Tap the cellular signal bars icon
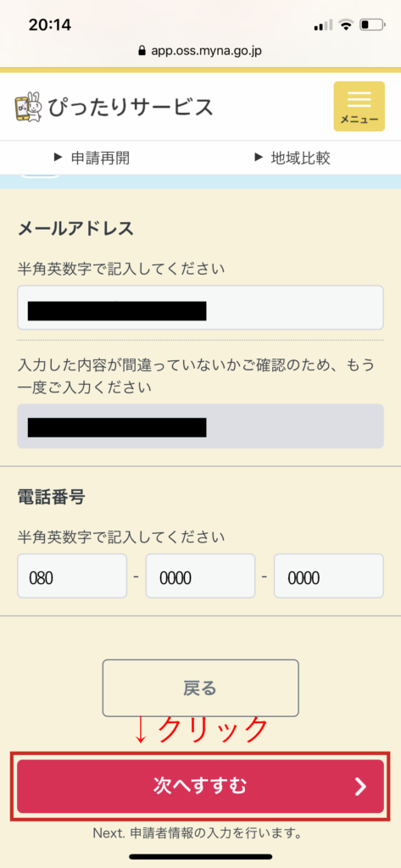This screenshot has height=868, width=401. click(x=324, y=25)
